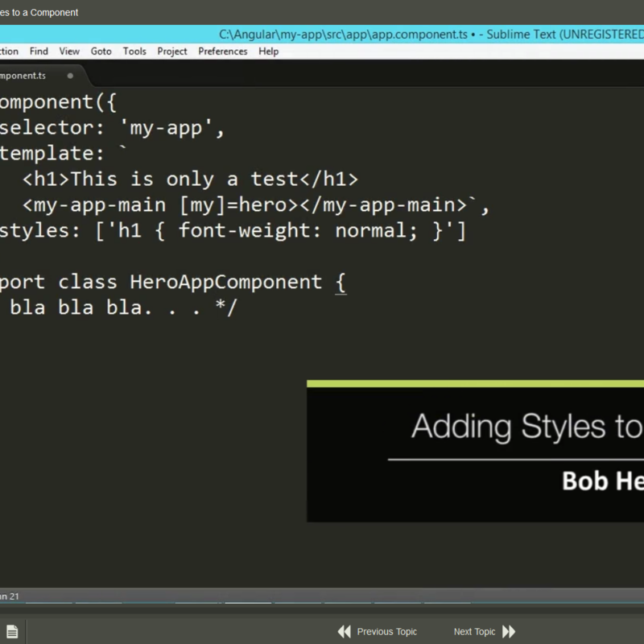Click the class HeroAppComponent line
Viewport: 644px width, 644px height.
173,283
